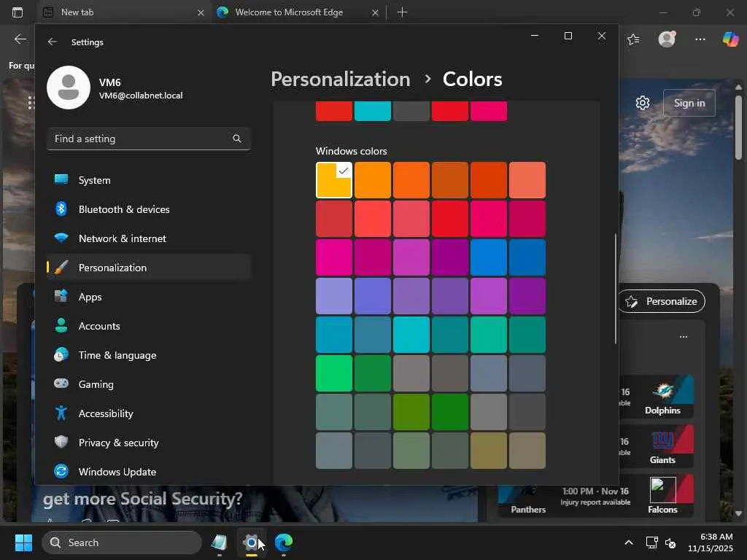Screen dimensions: 747x560
Task: Select the Accounts settings category
Action: [149, 326]
